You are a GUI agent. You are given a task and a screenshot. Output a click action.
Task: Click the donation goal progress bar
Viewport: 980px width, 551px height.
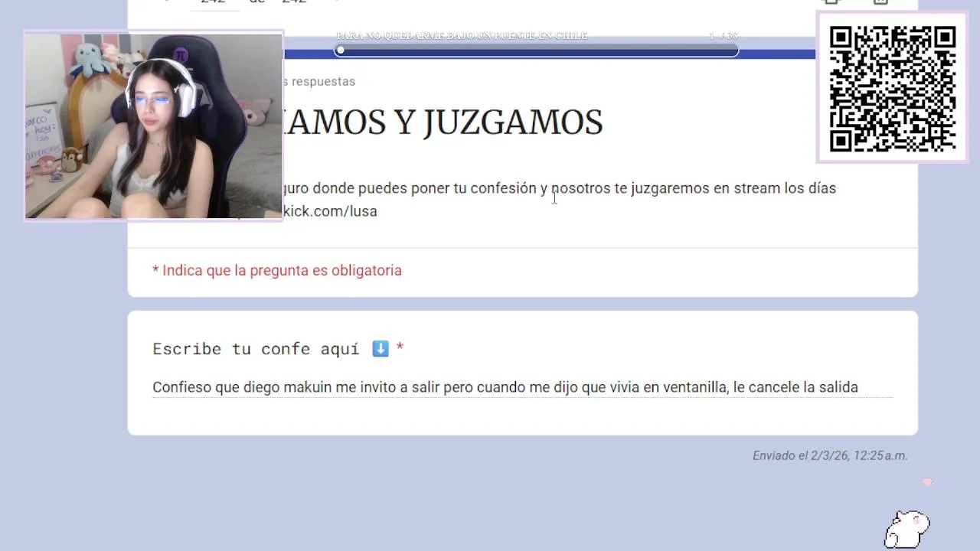tap(536, 51)
